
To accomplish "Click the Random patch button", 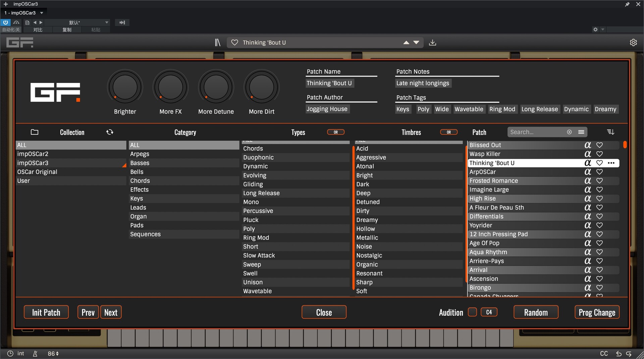I will click(536, 312).
